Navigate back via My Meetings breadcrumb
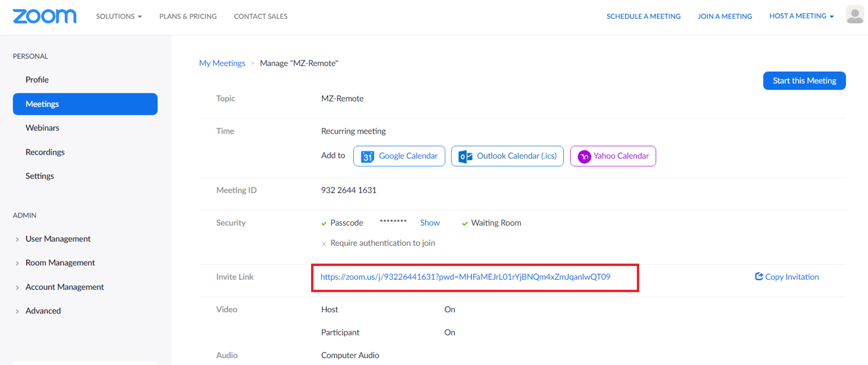The width and height of the screenshot is (868, 365). pyautogui.click(x=222, y=62)
